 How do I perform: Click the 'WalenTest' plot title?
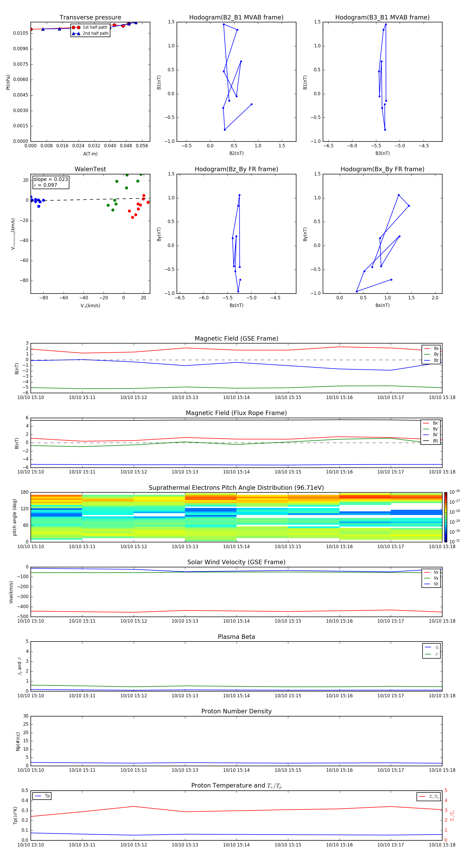pyautogui.click(x=90, y=169)
